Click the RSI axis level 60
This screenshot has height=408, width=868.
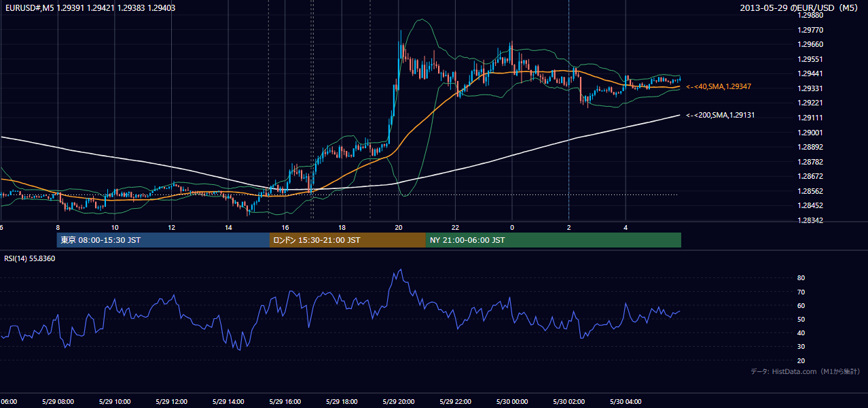801,305
